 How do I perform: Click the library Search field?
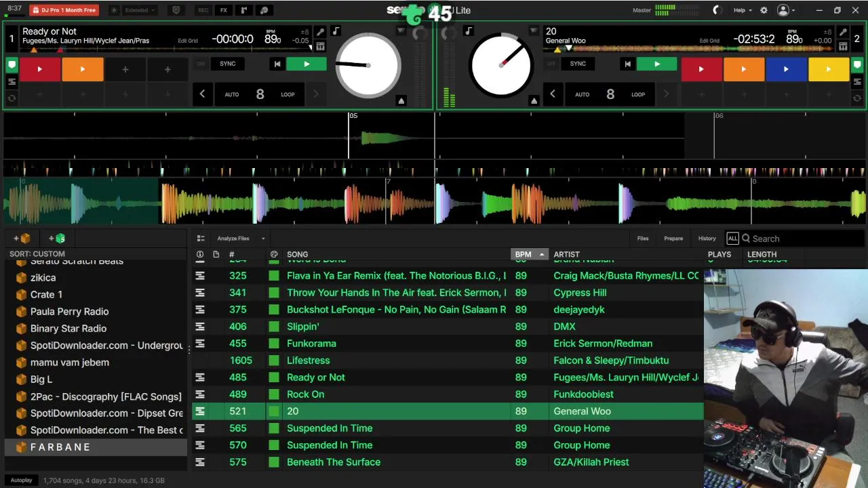pos(802,239)
